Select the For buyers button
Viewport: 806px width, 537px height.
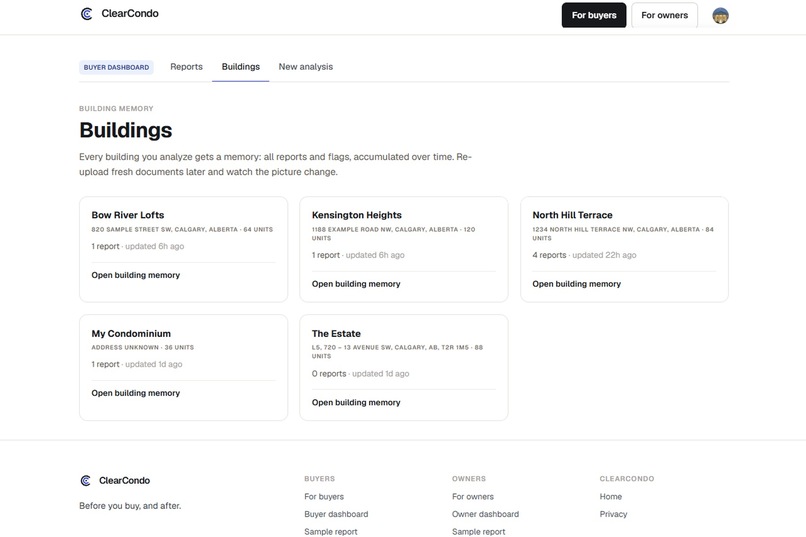pos(594,15)
